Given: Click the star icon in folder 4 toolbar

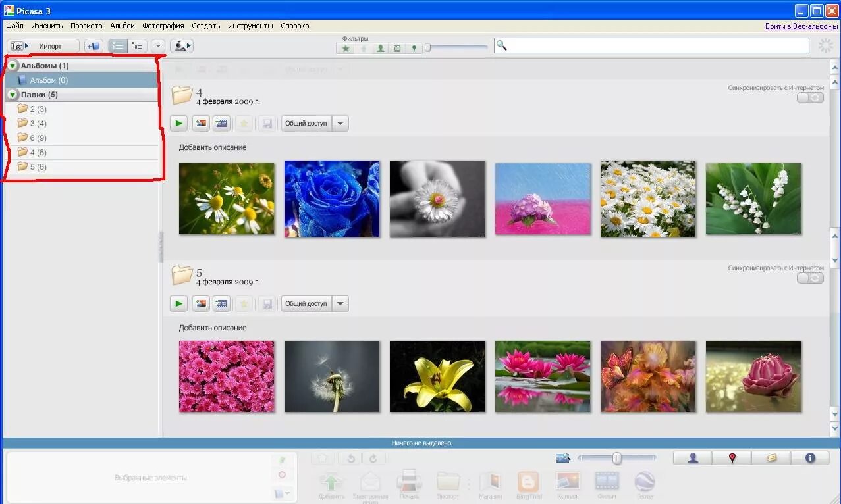Looking at the screenshot, I should pyautogui.click(x=244, y=123).
